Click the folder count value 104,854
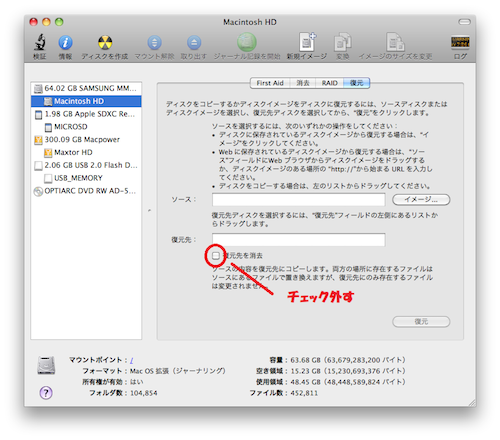 tap(144, 393)
